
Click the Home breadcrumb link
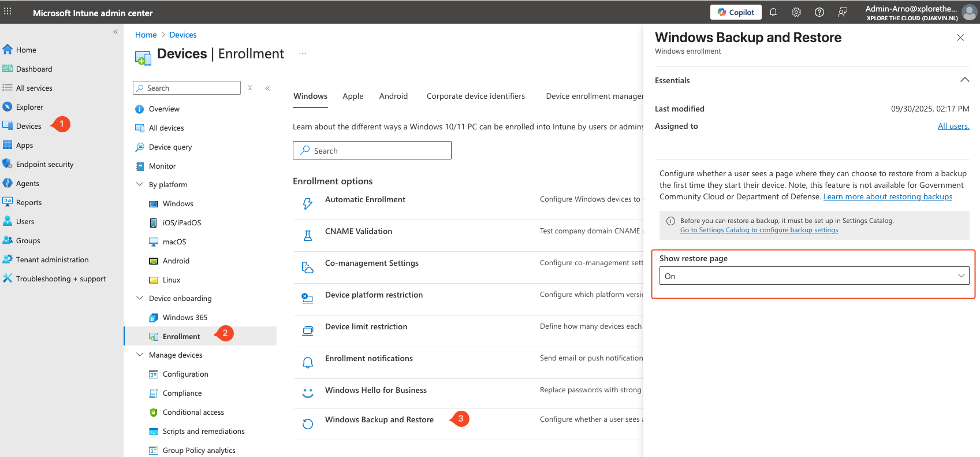point(146,35)
